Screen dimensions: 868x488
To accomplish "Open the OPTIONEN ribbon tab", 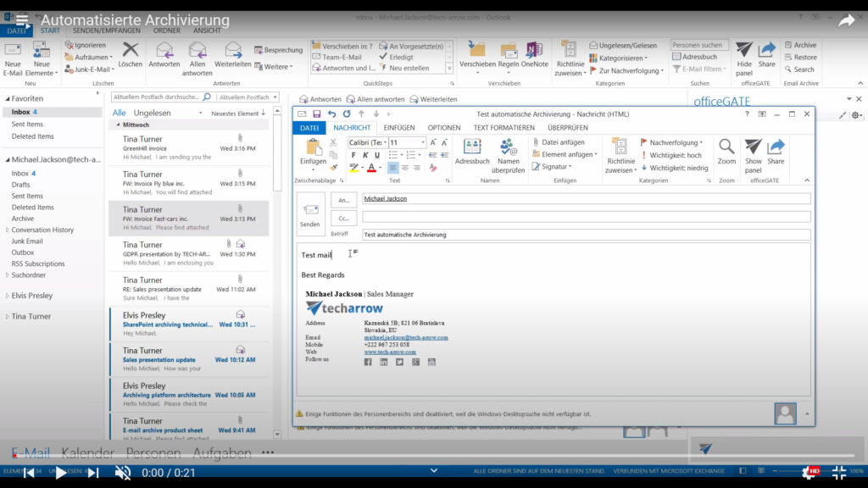I will 444,128.
